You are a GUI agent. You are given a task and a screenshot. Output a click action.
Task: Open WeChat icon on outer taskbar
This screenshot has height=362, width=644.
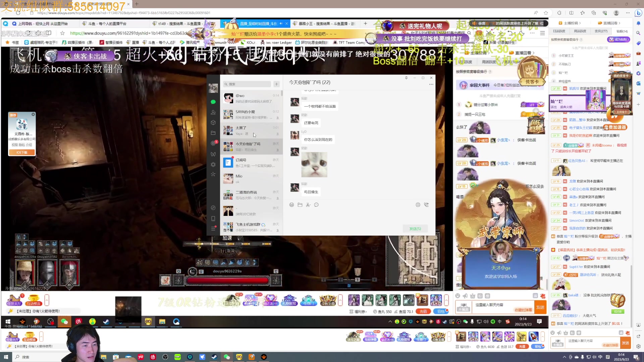(227, 357)
